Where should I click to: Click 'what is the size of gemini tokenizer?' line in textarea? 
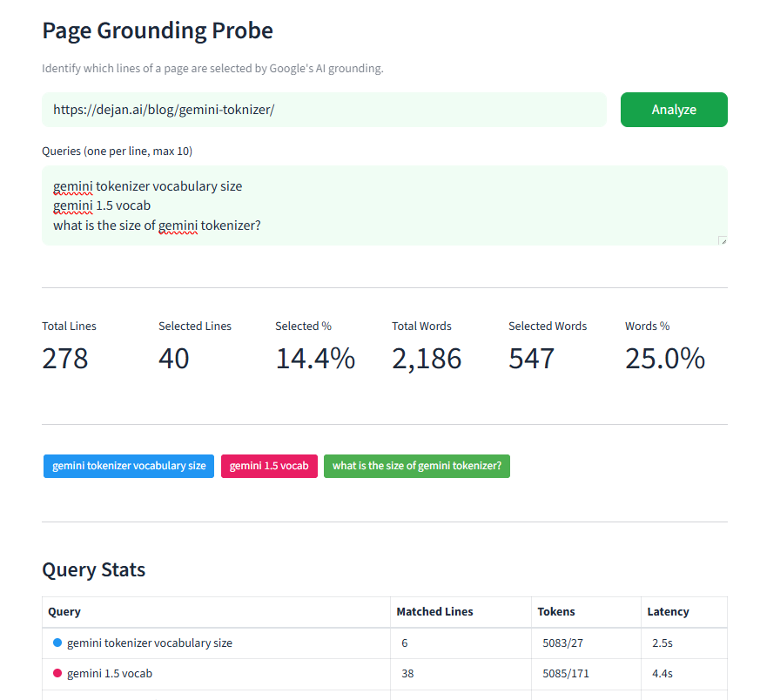coord(157,225)
